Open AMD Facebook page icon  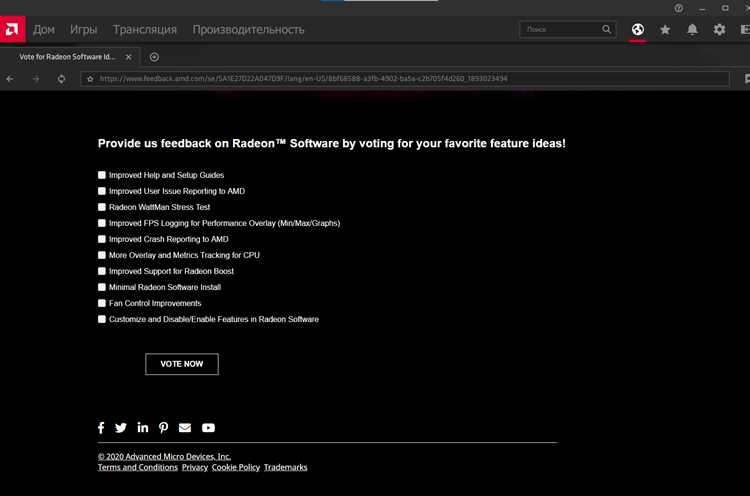tap(101, 428)
